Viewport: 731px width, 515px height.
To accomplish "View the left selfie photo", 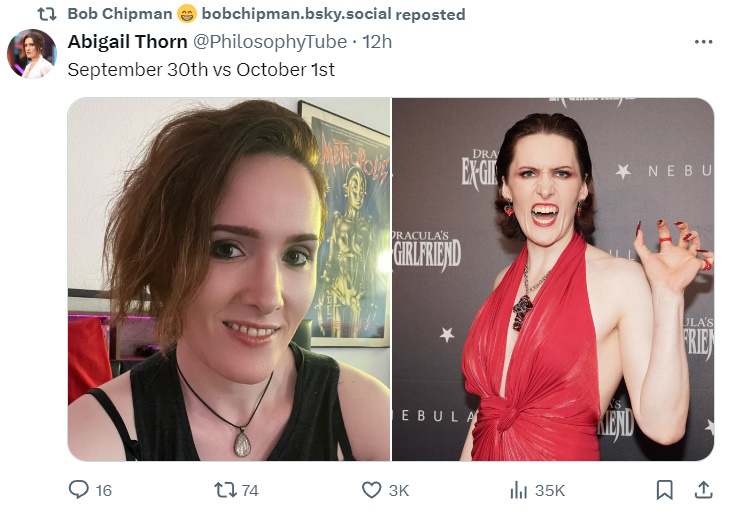I will [229, 279].
